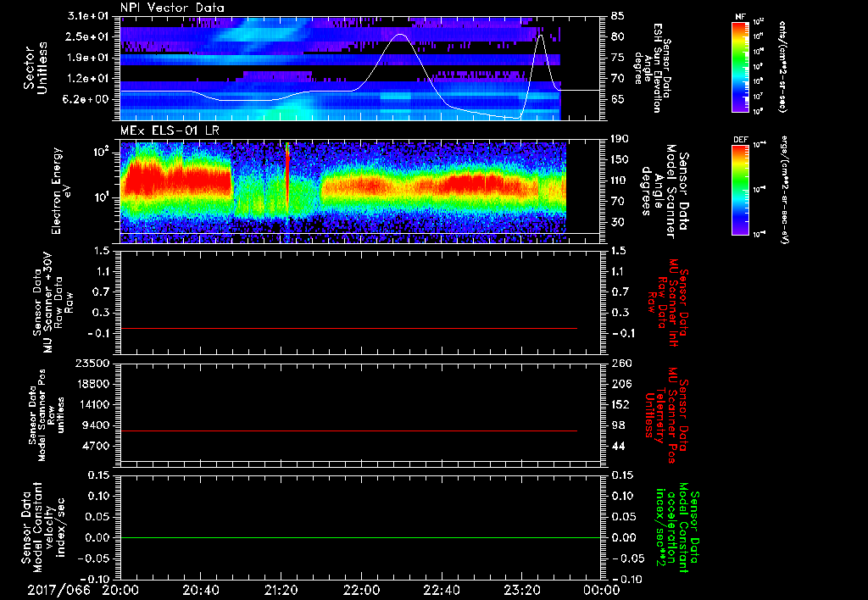Click the "260" telemetry axis value
868x600 pixels.
[620, 363]
